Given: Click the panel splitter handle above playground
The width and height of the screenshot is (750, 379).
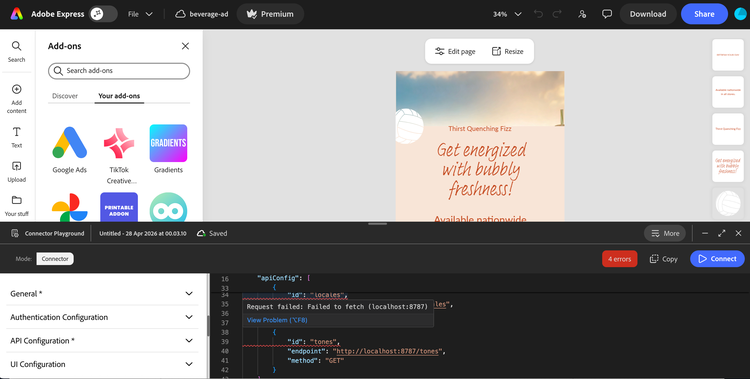Looking at the screenshot, I should pos(377,223).
